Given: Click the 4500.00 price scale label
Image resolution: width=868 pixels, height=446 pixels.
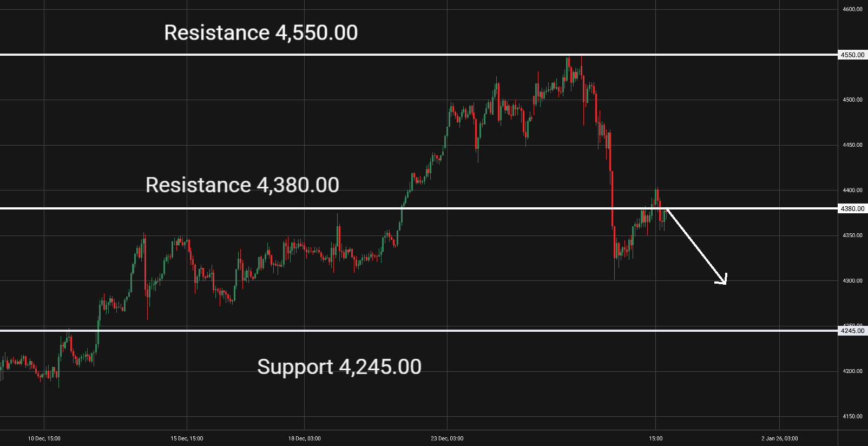Looking at the screenshot, I should [852, 100].
